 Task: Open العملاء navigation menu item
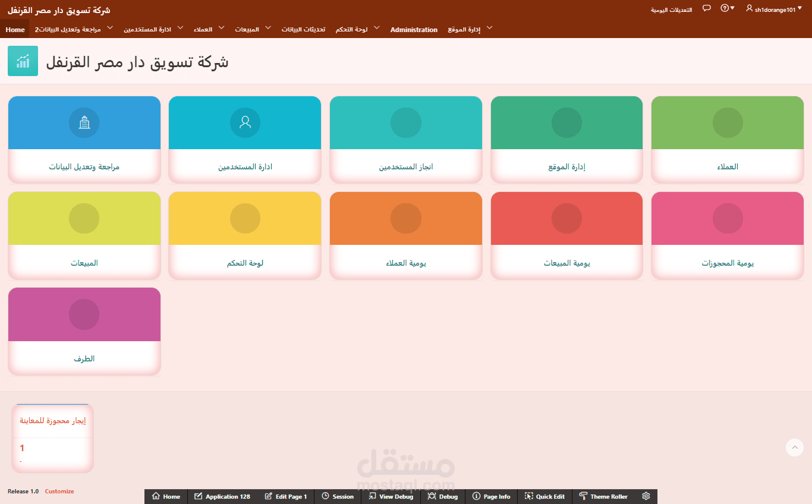coord(203,29)
